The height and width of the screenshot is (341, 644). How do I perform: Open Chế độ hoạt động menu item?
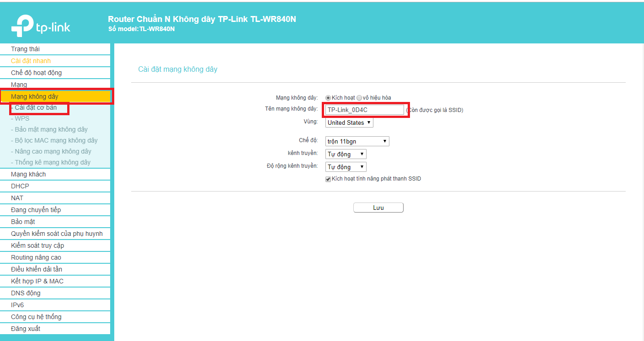(55, 73)
